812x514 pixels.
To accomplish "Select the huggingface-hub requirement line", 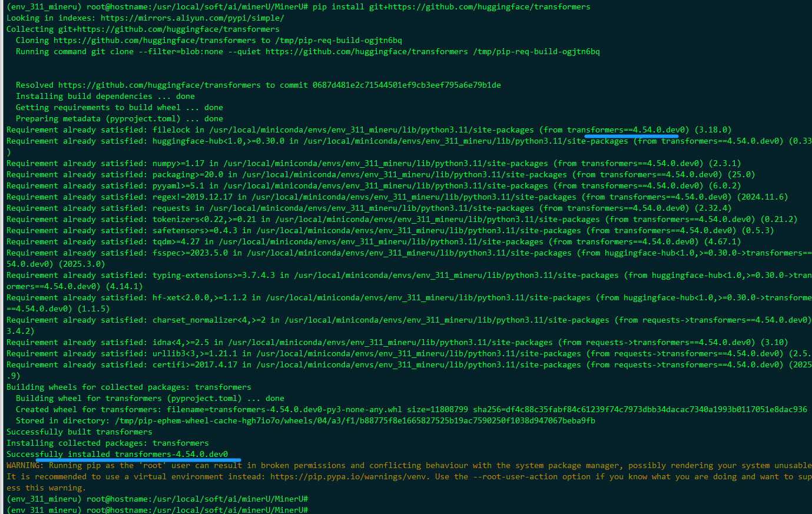I will pos(236,141).
